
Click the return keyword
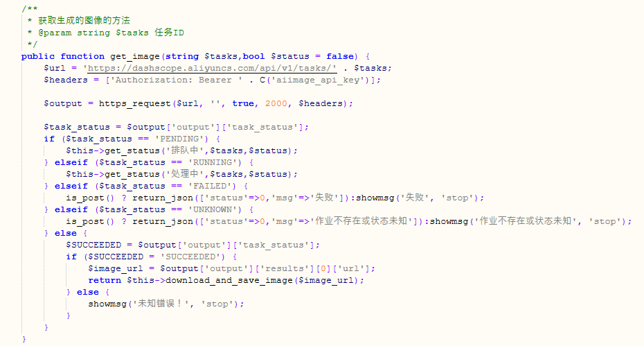(x=105, y=280)
